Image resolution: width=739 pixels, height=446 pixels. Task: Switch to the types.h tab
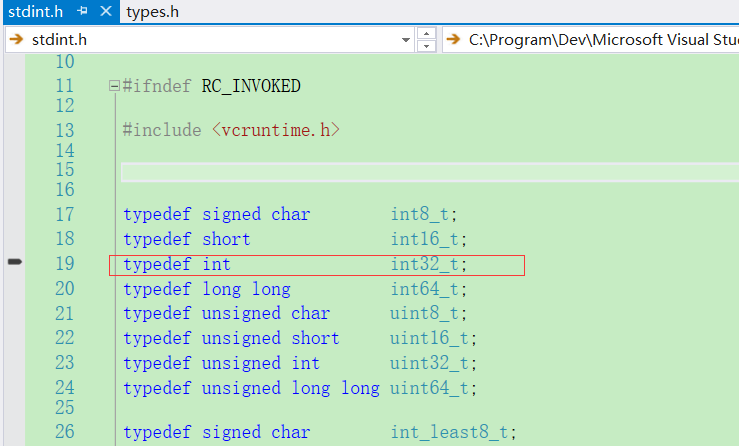(x=153, y=12)
